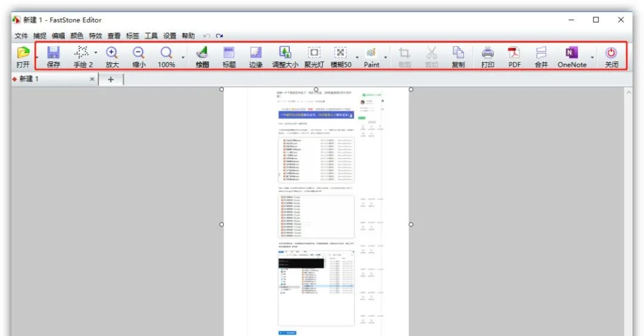Click the Undo arrow in the menu bar
This screenshot has width=644, height=336.
[x=206, y=36]
